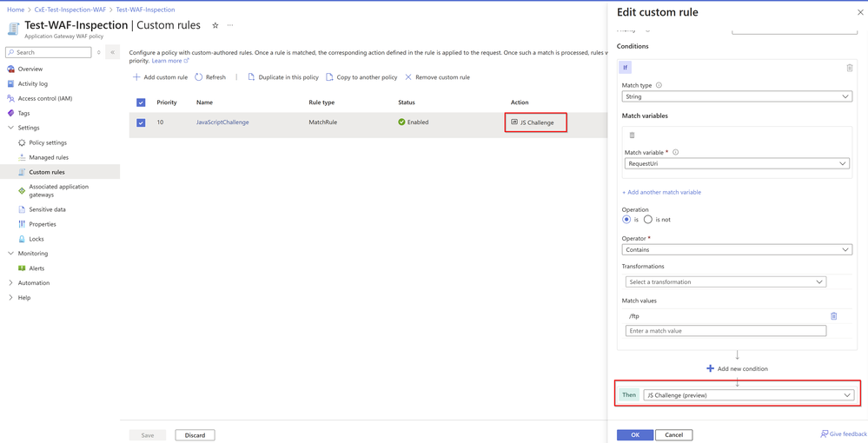Image resolution: width=868 pixels, height=443 pixels.
Task: Open Sensitive data page
Action: [x=47, y=210]
